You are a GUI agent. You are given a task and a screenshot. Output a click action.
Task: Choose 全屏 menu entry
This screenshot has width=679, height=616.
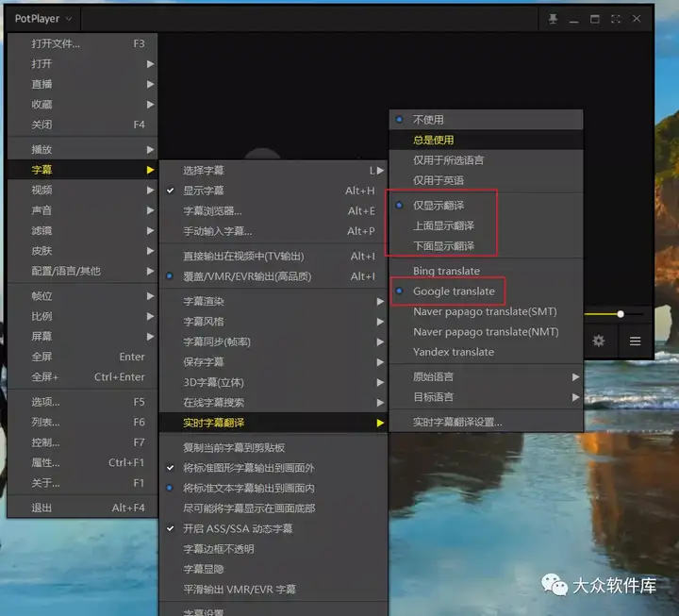click(82, 357)
